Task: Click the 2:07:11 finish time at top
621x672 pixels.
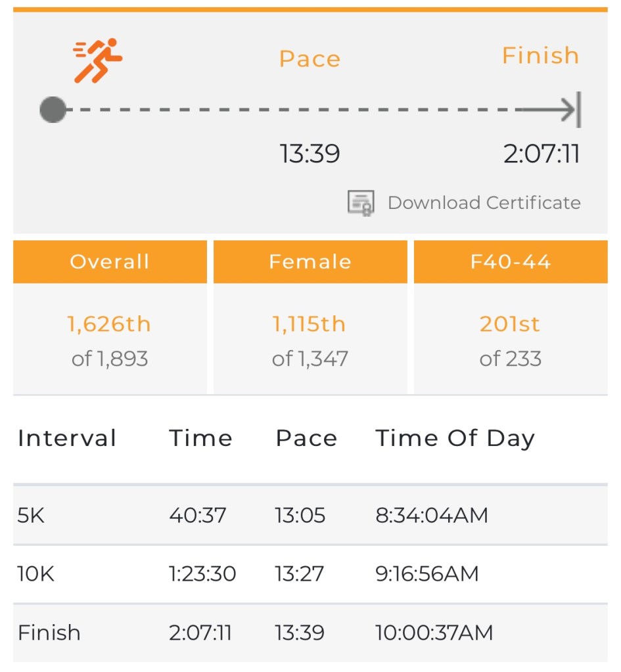Action: (x=541, y=154)
